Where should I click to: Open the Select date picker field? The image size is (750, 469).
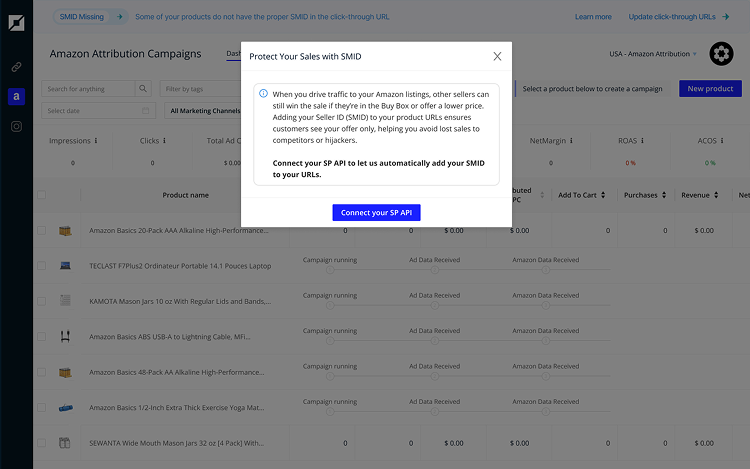[99, 111]
